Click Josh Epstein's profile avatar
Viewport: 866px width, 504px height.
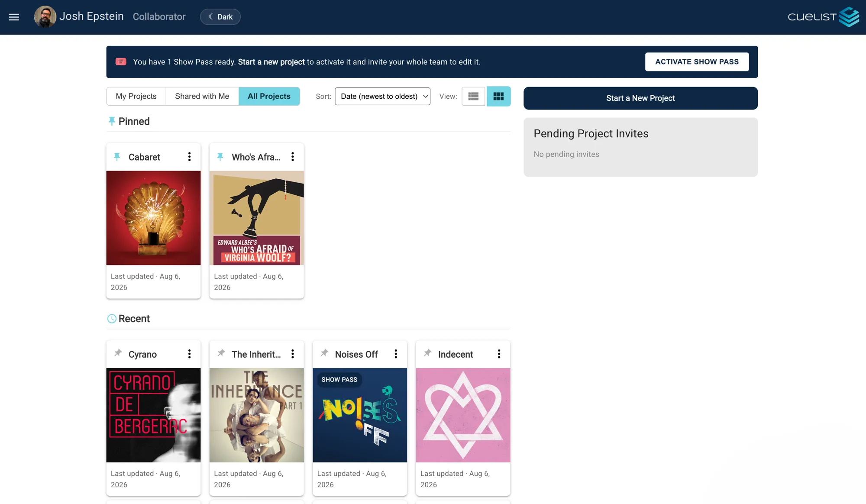coord(45,17)
